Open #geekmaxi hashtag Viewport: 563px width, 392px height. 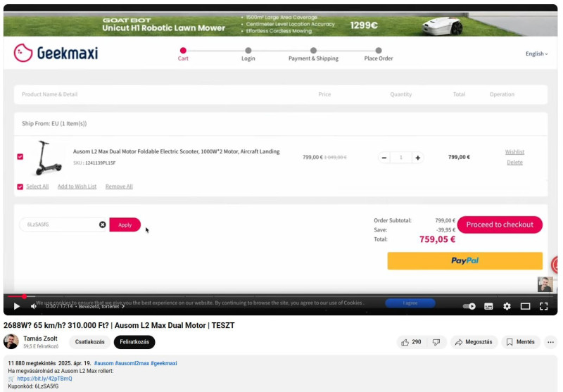(164, 363)
